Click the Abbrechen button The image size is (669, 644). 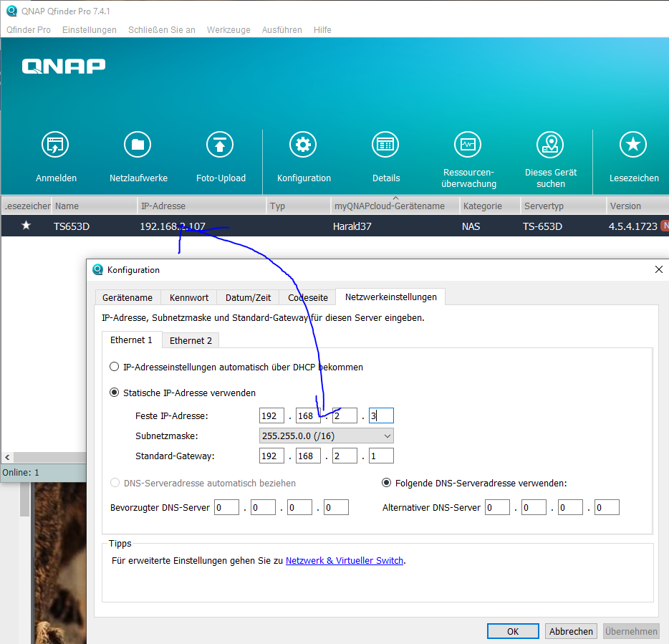click(571, 631)
